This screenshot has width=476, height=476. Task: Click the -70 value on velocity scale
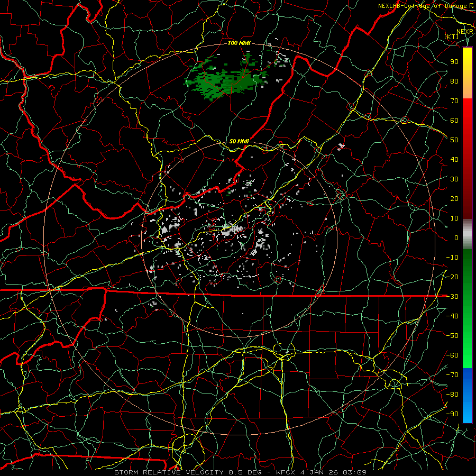click(452, 375)
